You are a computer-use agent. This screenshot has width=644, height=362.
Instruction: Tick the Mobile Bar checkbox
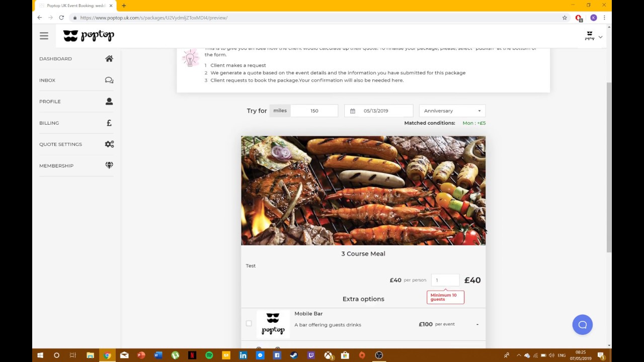coord(249,323)
